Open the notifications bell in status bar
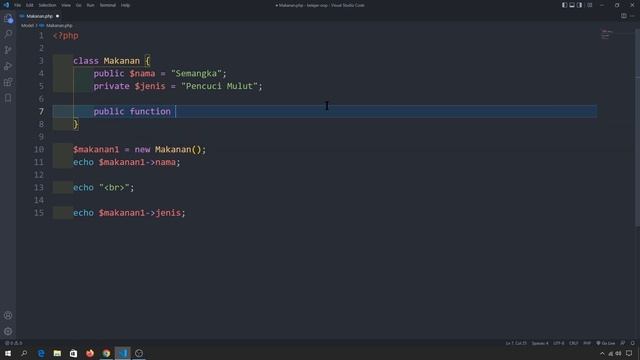Viewport: 640px width, 360px height. [x=633, y=343]
